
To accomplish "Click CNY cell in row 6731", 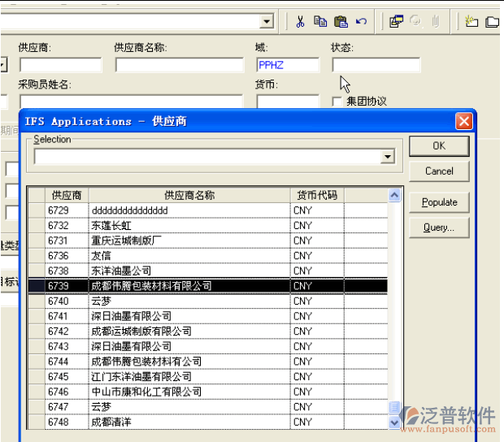I will click(317, 240).
